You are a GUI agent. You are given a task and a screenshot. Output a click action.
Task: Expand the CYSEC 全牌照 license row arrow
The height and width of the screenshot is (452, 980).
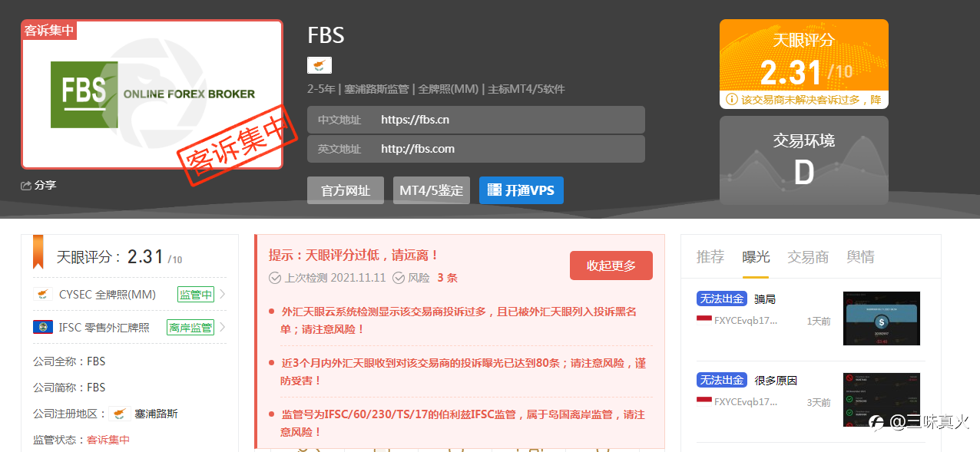[x=223, y=294]
